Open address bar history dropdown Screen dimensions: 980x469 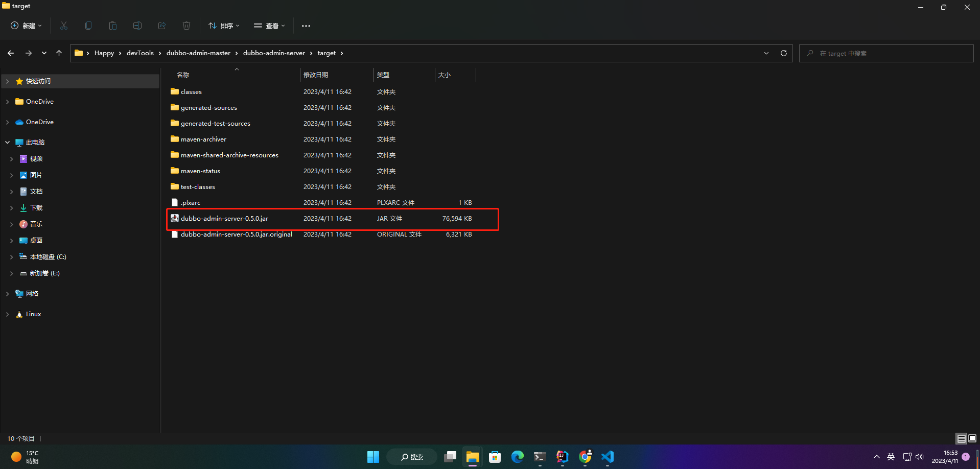pos(766,53)
